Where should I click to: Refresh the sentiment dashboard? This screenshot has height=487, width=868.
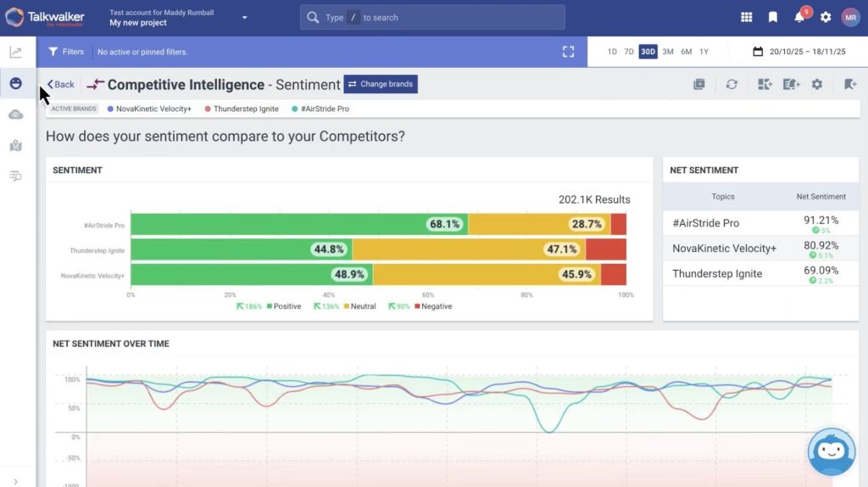732,84
